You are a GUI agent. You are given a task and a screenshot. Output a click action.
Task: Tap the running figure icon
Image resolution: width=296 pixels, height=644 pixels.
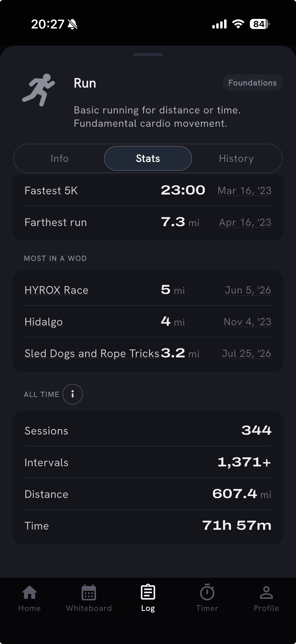(x=39, y=90)
